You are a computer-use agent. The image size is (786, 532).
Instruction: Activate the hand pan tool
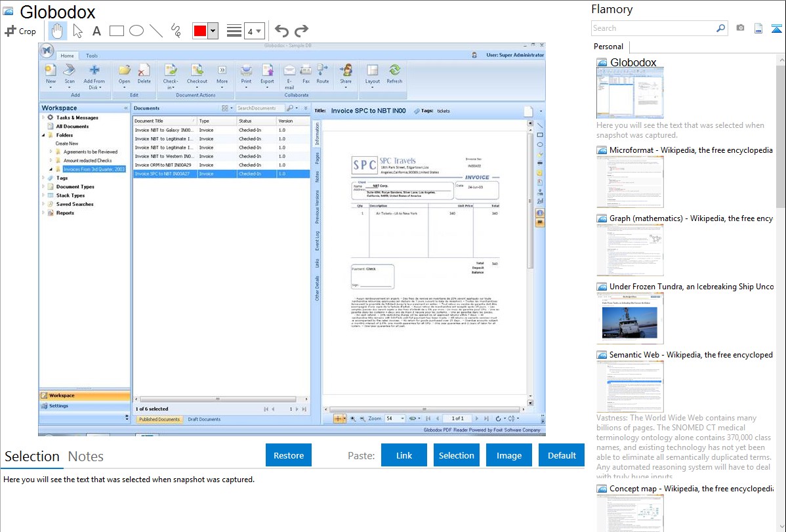click(58, 31)
